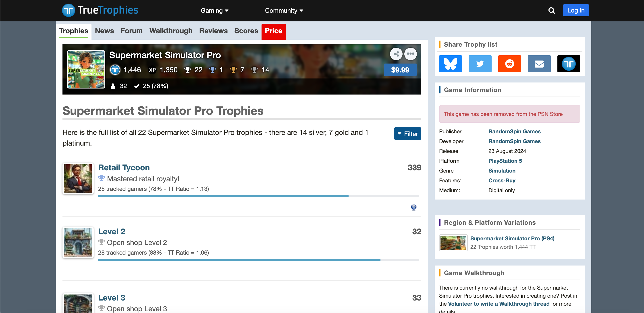This screenshot has width=644, height=313.
Task: Click the Retail Tycoon score 339
Action: tap(414, 167)
